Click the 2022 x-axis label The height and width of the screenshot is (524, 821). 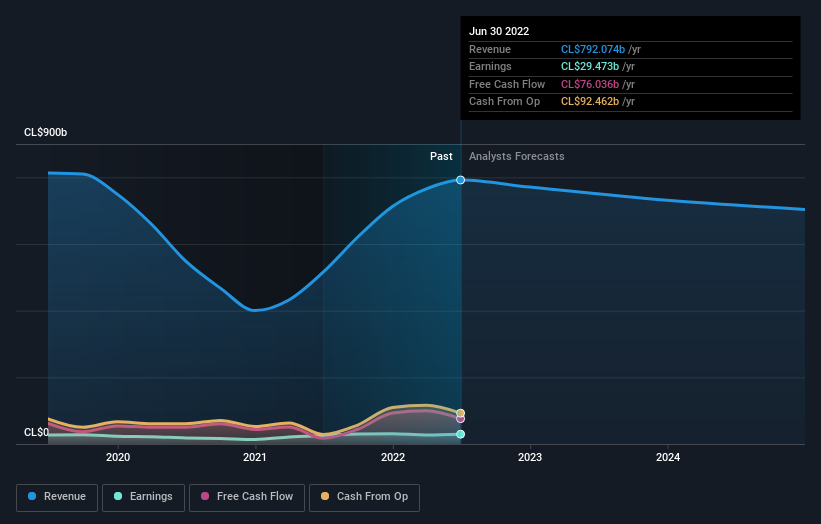point(393,457)
